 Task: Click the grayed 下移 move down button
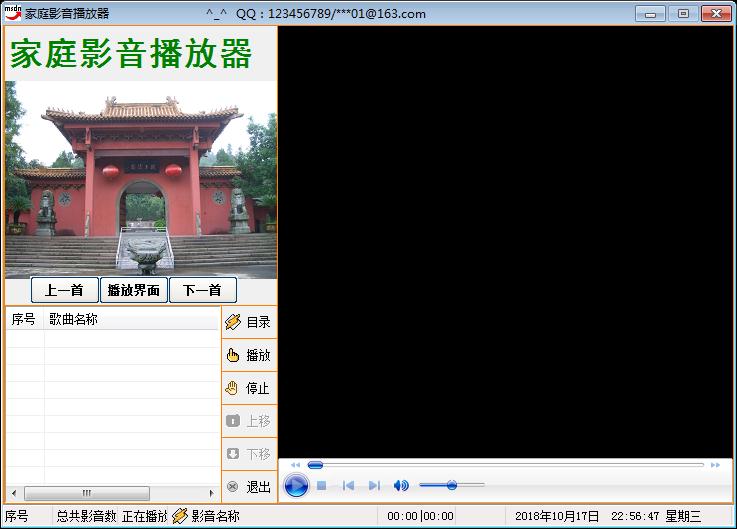tap(249, 454)
